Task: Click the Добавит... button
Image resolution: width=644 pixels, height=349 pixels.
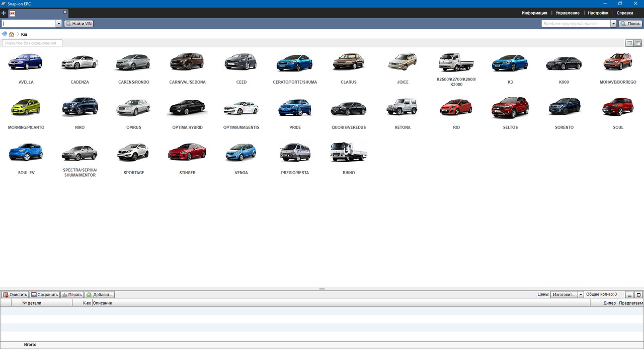Action: click(100, 295)
